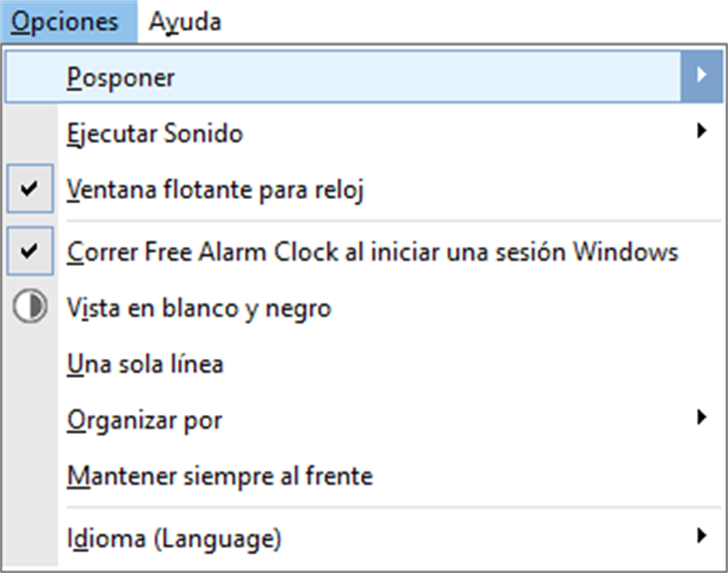Toggle Ventana flotante para reloj option
This screenshot has height=573, width=728.
215,190
